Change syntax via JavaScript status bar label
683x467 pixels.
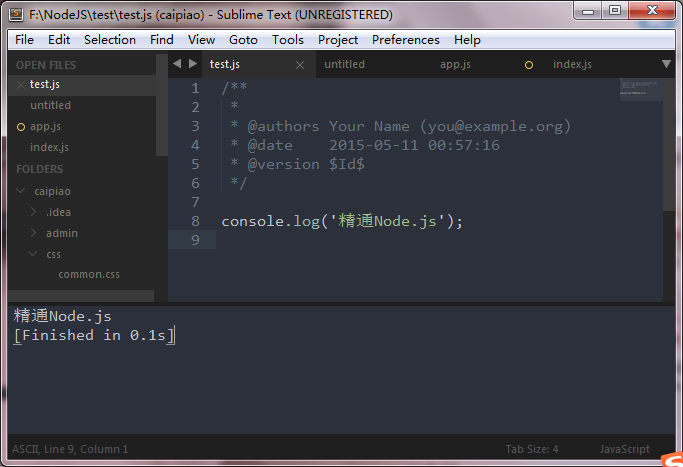624,450
